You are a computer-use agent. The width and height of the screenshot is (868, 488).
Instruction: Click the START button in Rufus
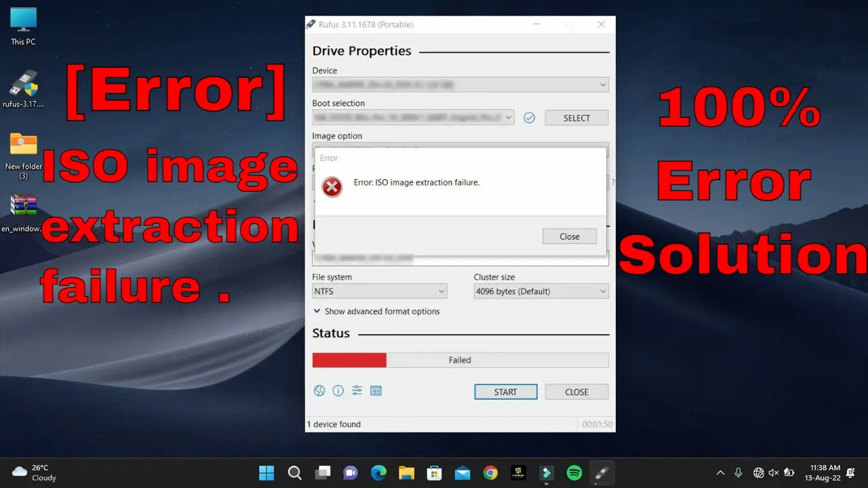[506, 392]
